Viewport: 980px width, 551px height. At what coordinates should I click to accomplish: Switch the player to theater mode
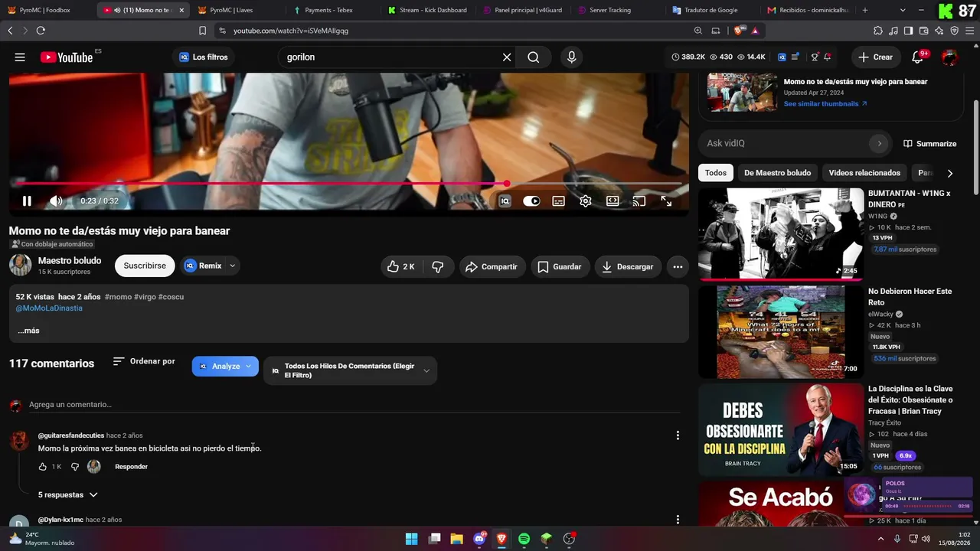pyautogui.click(x=612, y=201)
